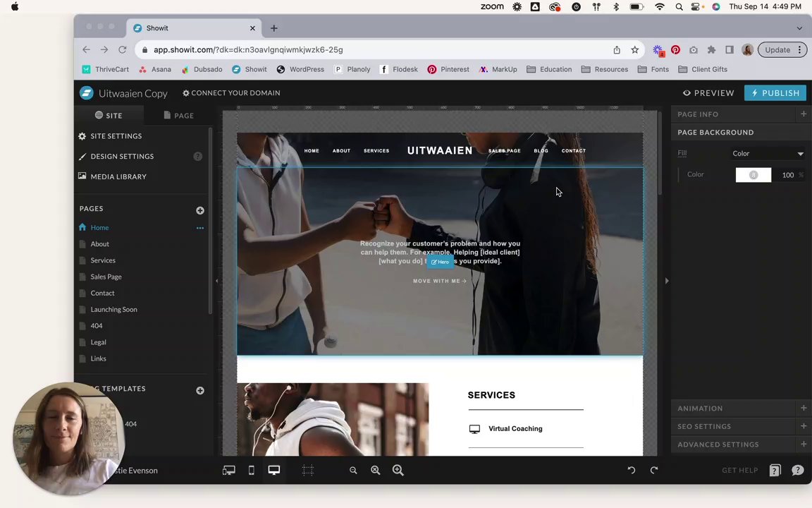This screenshot has width=812, height=508.
Task: Open the Fill type Color dropdown
Action: 768,153
